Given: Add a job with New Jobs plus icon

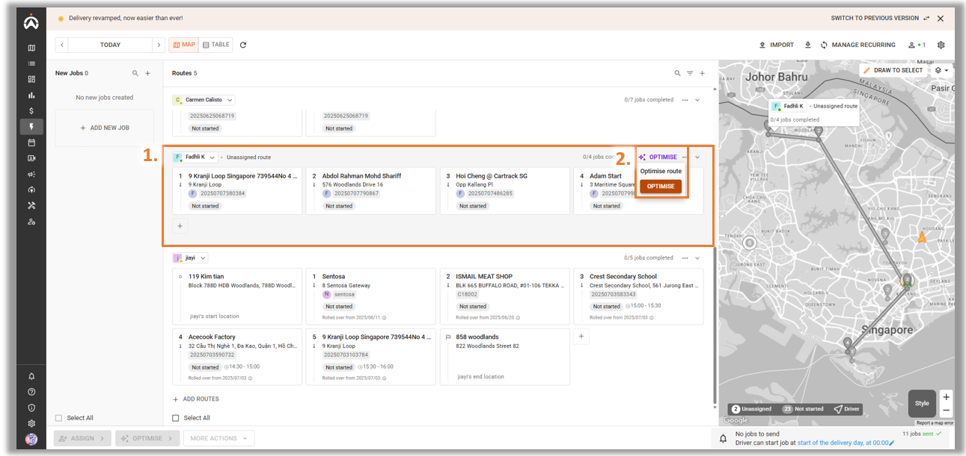Looking at the screenshot, I should (148, 73).
